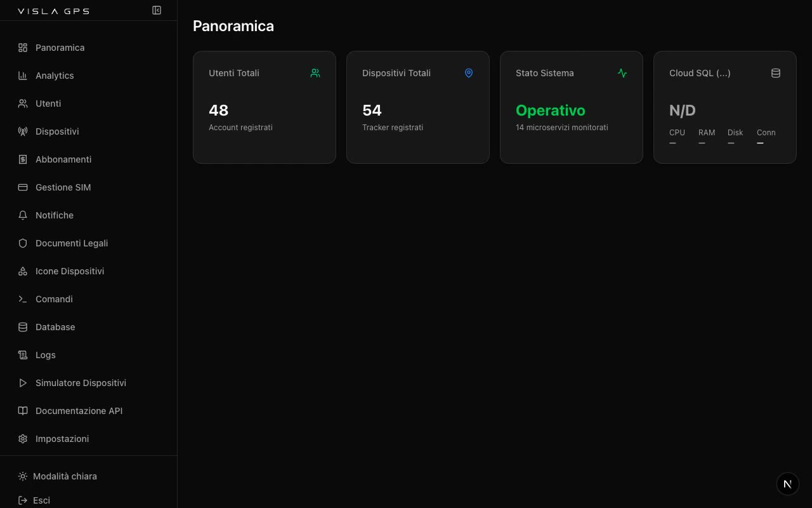Select Documenti Legali
Image resolution: width=812 pixels, height=508 pixels.
[x=89, y=243]
